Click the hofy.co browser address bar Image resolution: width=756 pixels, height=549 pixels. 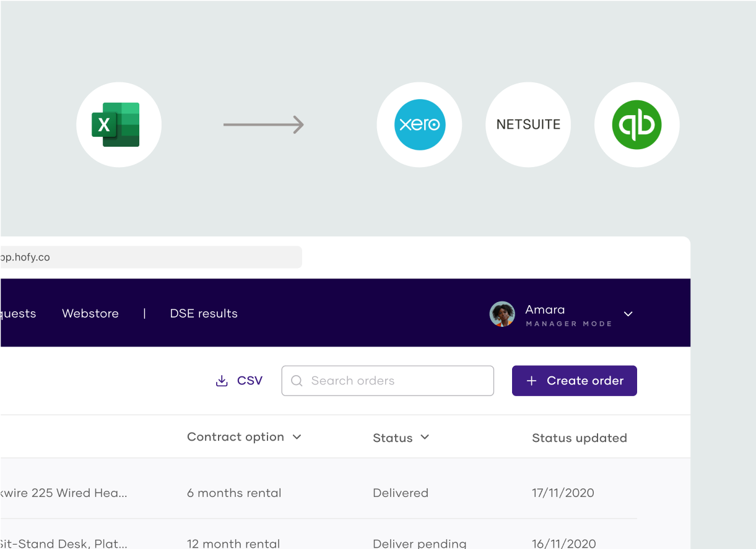150,257
